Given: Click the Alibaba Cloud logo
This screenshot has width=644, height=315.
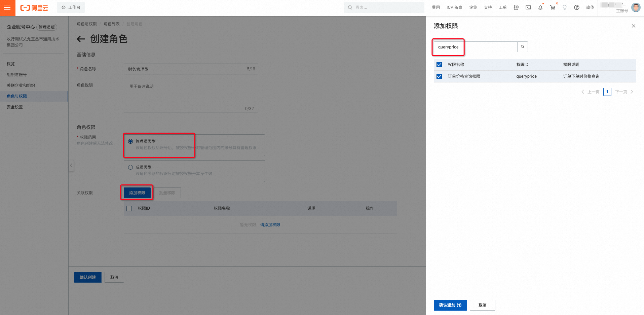Looking at the screenshot, I should pyautogui.click(x=34, y=8).
